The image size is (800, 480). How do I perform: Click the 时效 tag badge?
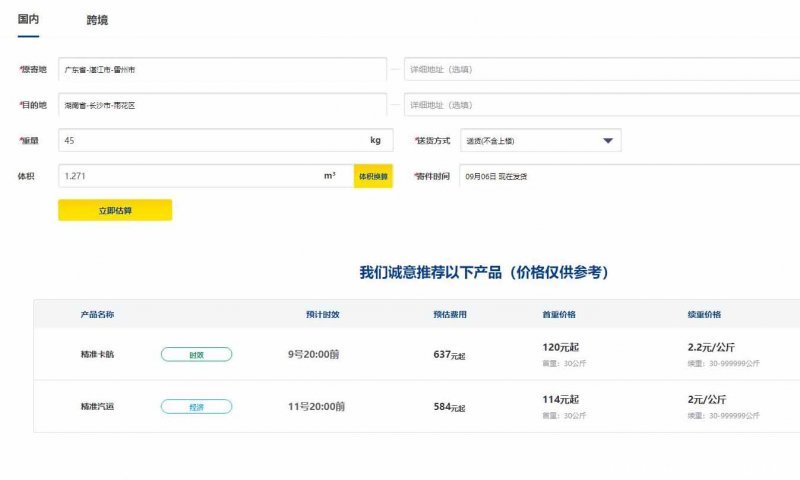point(196,354)
